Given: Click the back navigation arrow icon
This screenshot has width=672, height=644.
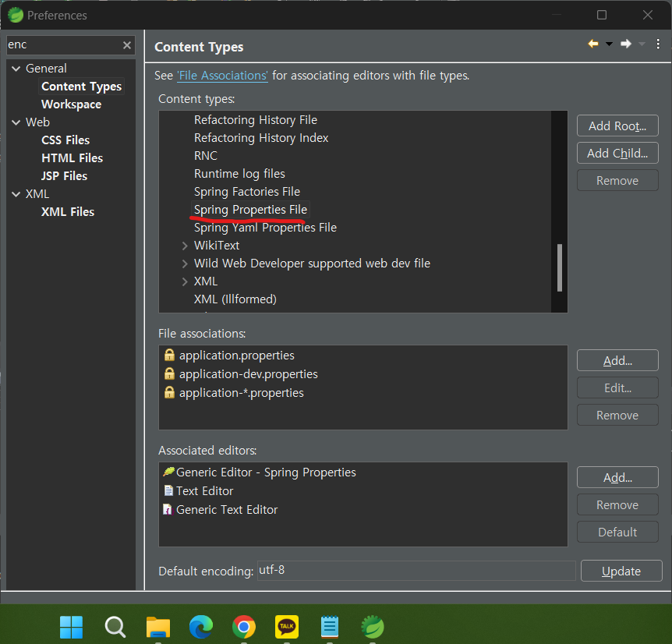Looking at the screenshot, I should coord(593,44).
